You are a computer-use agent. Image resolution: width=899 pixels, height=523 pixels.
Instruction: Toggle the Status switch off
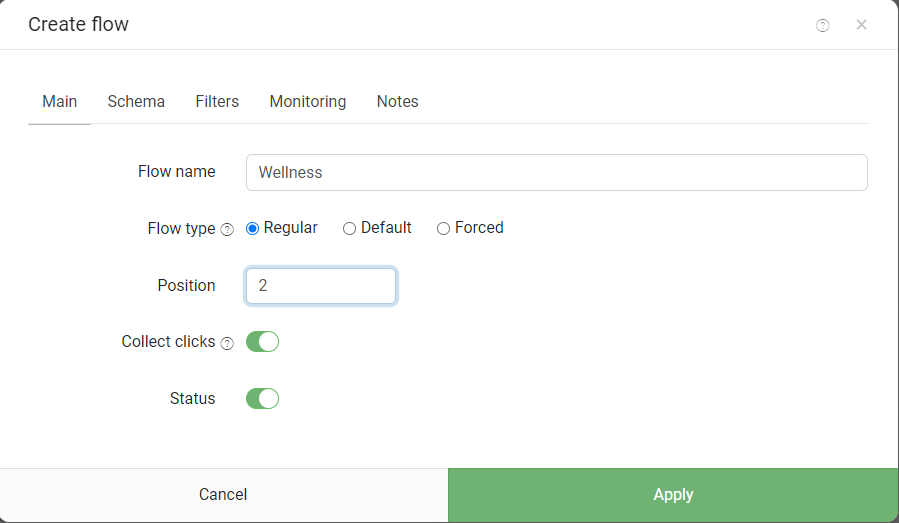click(263, 398)
